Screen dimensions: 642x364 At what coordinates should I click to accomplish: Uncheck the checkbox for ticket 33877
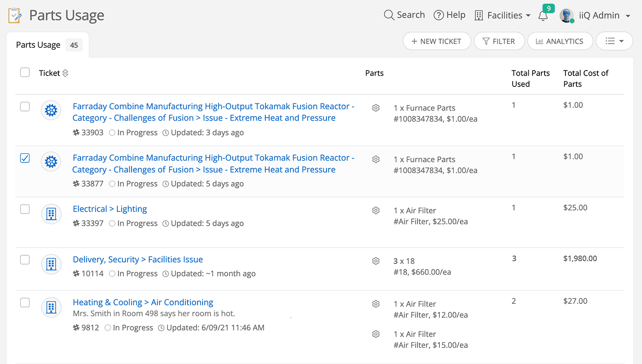(x=25, y=158)
